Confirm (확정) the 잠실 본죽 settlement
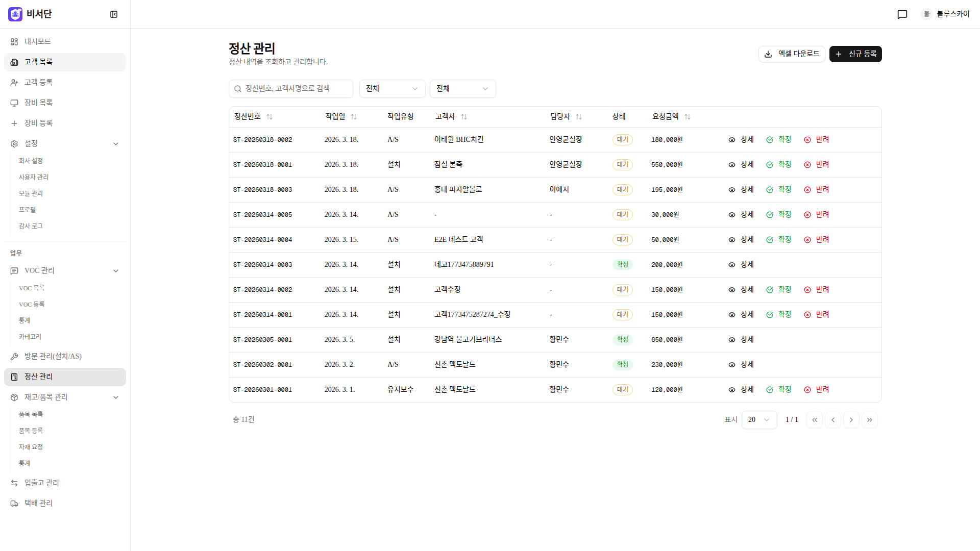980x551 pixels. click(x=778, y=165)
